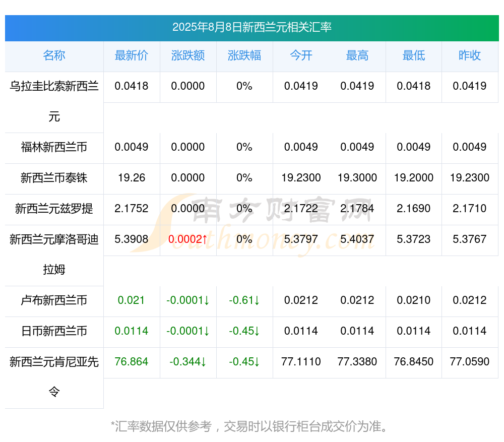
Task: Click change percent -0.61↓
Action: (x=244, y=300)
